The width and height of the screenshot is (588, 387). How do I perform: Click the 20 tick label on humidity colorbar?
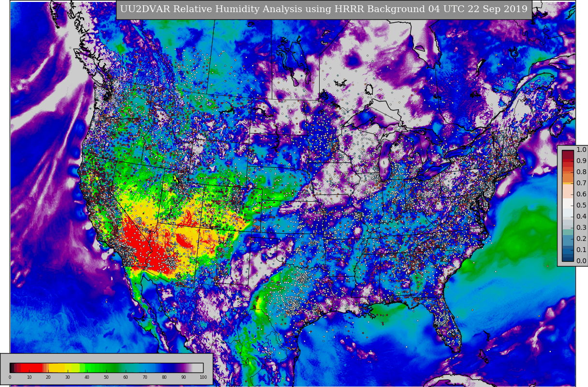(x=48, y=377)
